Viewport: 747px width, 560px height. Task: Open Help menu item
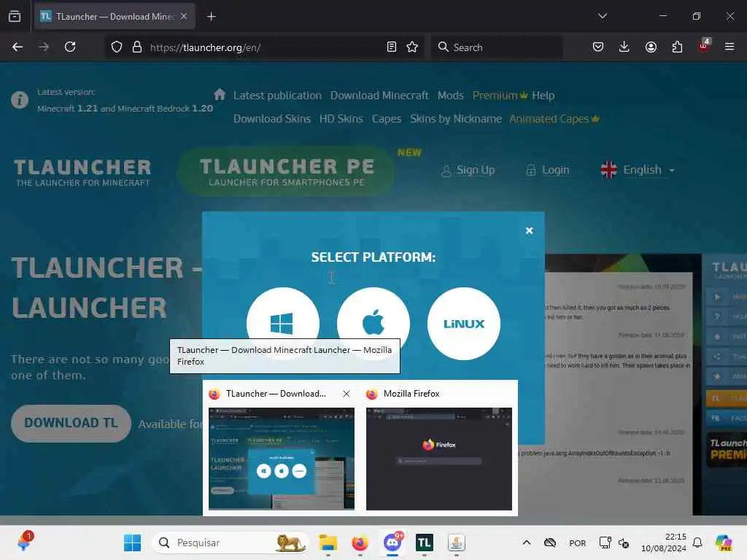[543, 96]
